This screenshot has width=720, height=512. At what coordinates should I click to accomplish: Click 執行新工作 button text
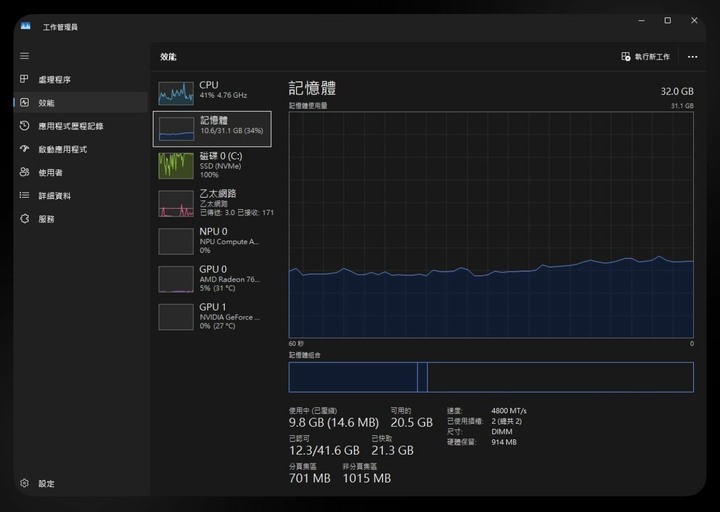(x=652, y=57)
